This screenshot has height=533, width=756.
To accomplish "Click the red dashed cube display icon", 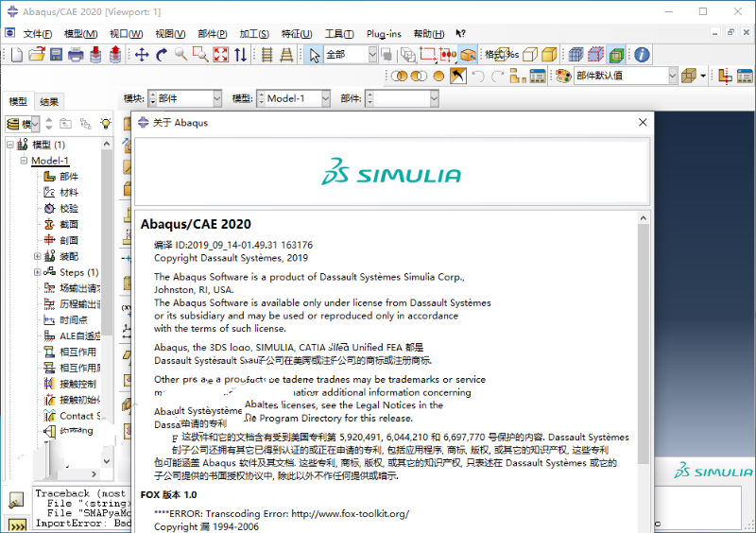I will (595, 55).
